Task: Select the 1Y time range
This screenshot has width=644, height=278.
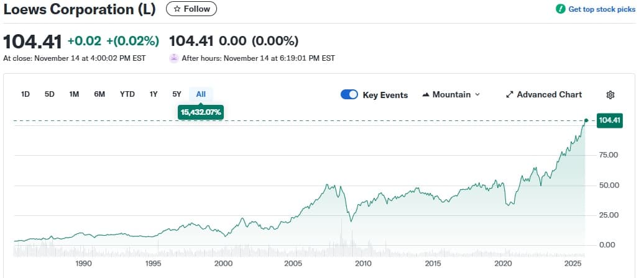Action: (x=154, y=94)
